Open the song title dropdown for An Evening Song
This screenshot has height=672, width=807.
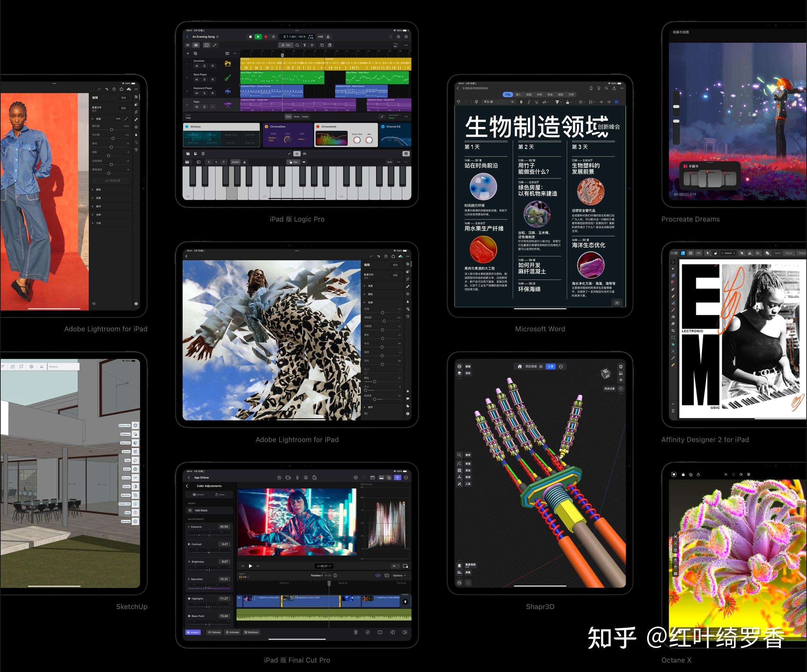coord(218,37)
